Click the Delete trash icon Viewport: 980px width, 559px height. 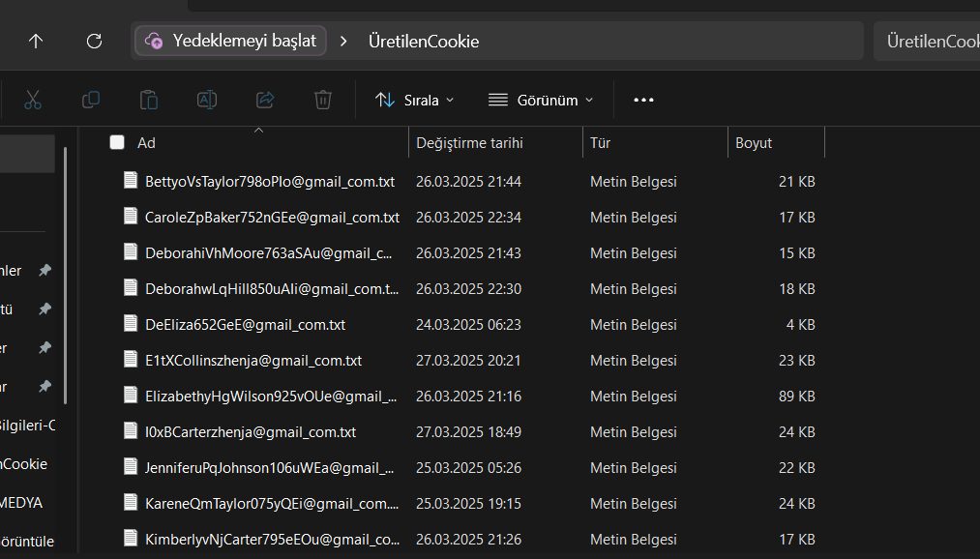coord(323,100)
